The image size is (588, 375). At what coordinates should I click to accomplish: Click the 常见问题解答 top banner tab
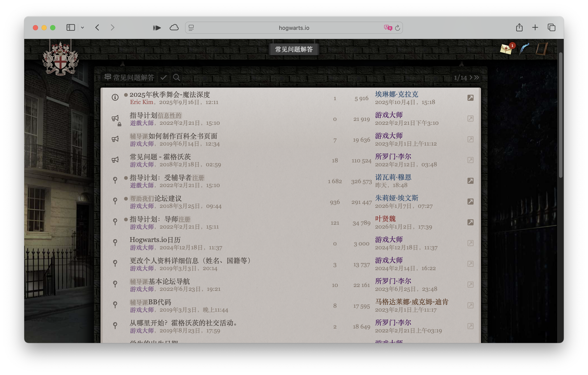click(x=294, y=49)
